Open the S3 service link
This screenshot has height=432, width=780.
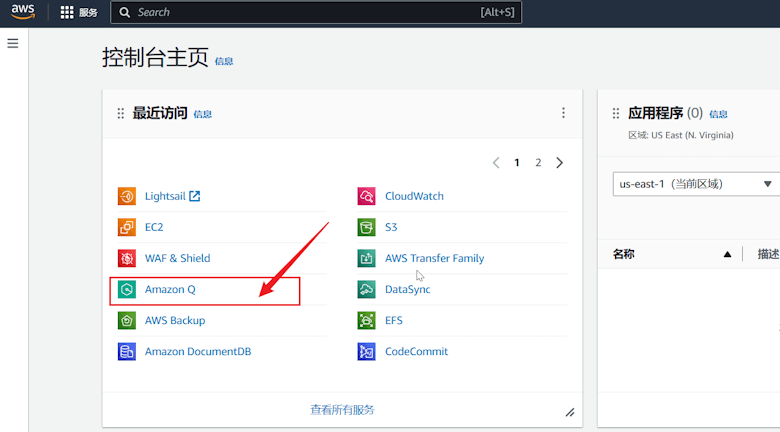(391, 227)
